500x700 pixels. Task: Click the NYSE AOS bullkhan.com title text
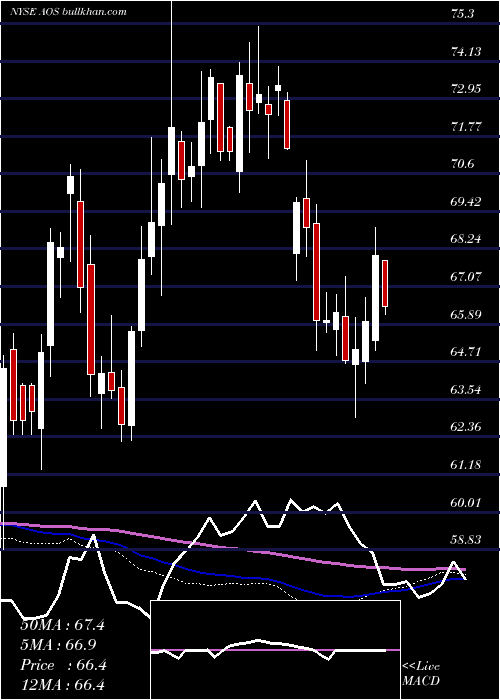pos(69,12)
